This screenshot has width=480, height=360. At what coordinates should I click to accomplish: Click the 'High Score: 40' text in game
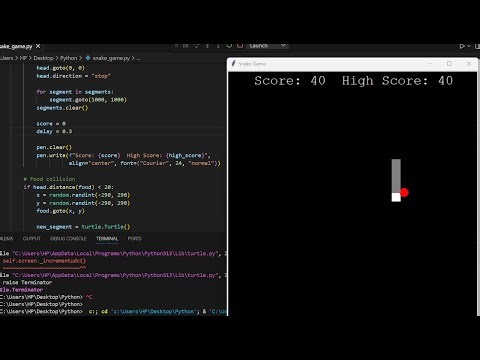pos(397,81)
